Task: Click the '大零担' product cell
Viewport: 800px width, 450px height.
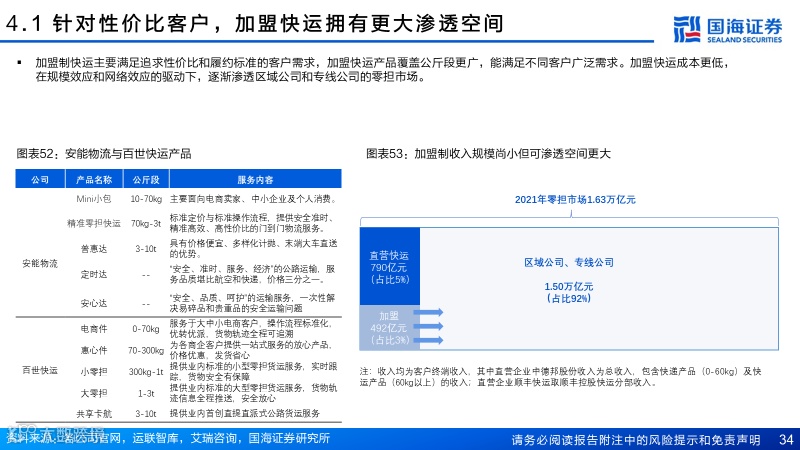Action: pyautogui.click(x=94, y=393)
